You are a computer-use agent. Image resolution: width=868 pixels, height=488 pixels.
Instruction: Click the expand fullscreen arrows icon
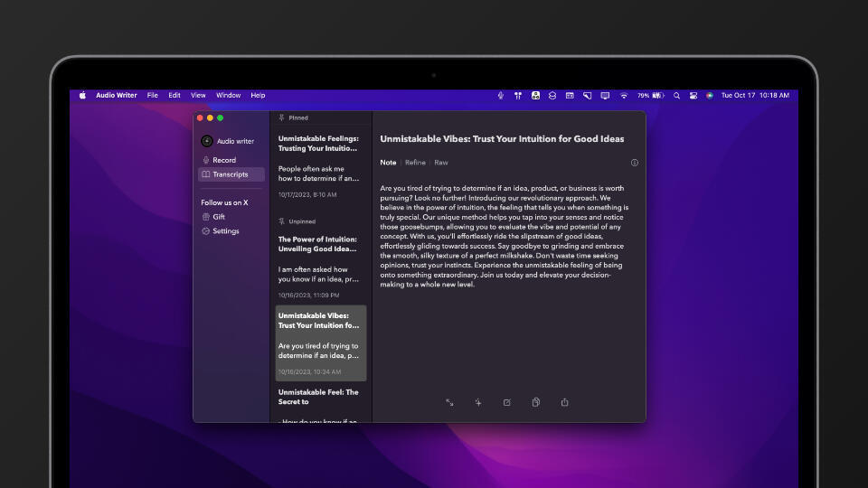pyautogui.click(x=449, y=402)
